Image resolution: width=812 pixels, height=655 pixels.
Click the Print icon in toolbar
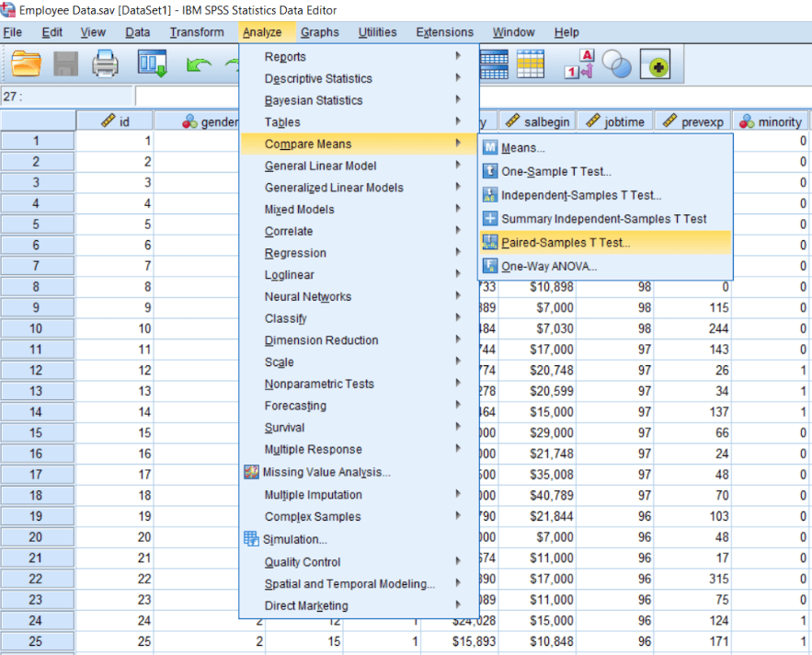105,63
